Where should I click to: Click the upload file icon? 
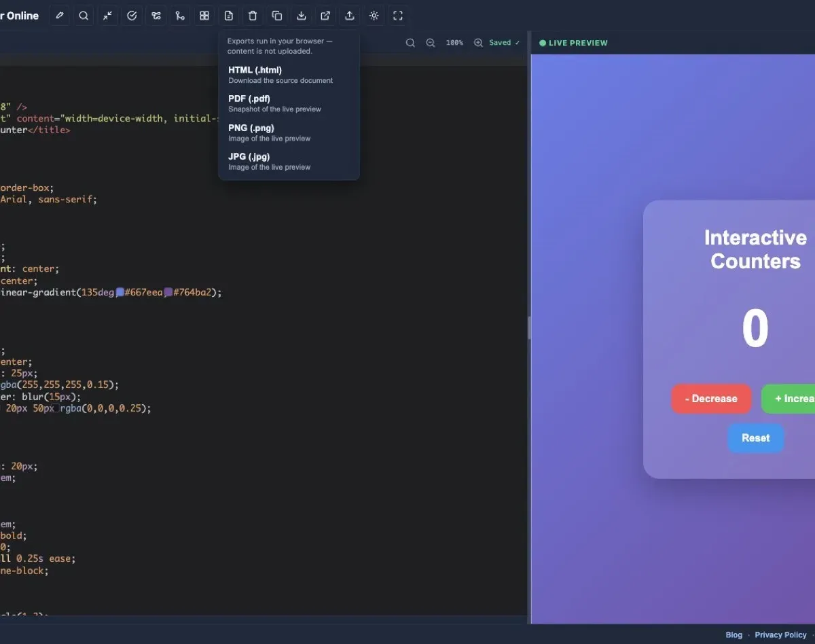(350, 16)
